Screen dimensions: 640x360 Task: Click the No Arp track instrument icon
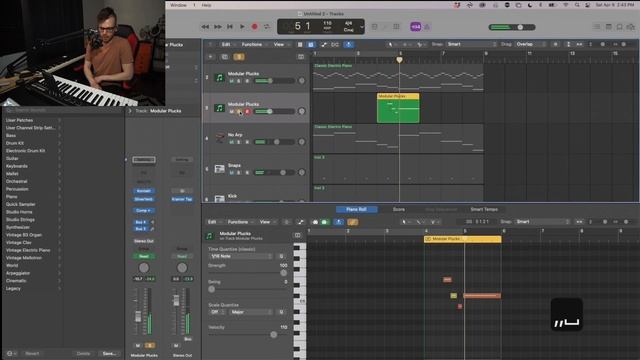220,138
